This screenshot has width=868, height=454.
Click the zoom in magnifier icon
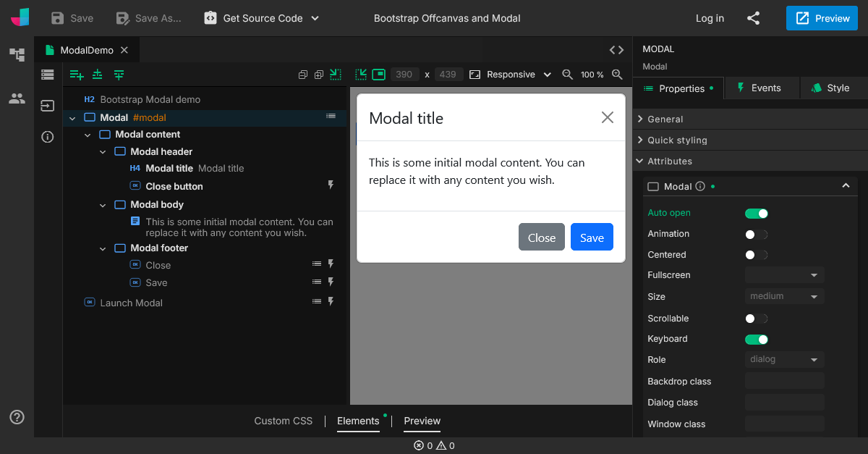[x=617, y=75]
